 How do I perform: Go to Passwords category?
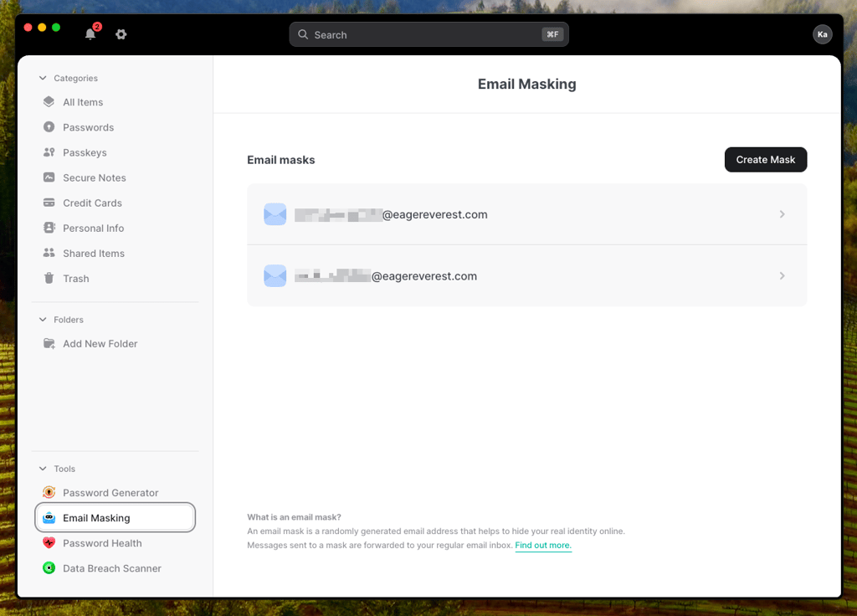click(x=115, y=127)
